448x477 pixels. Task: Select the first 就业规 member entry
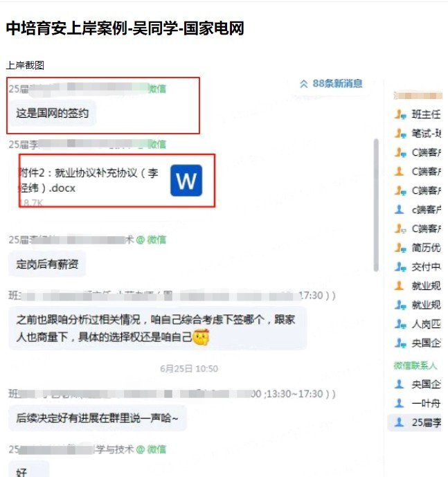pyautogui.click(x=418, y=286)
